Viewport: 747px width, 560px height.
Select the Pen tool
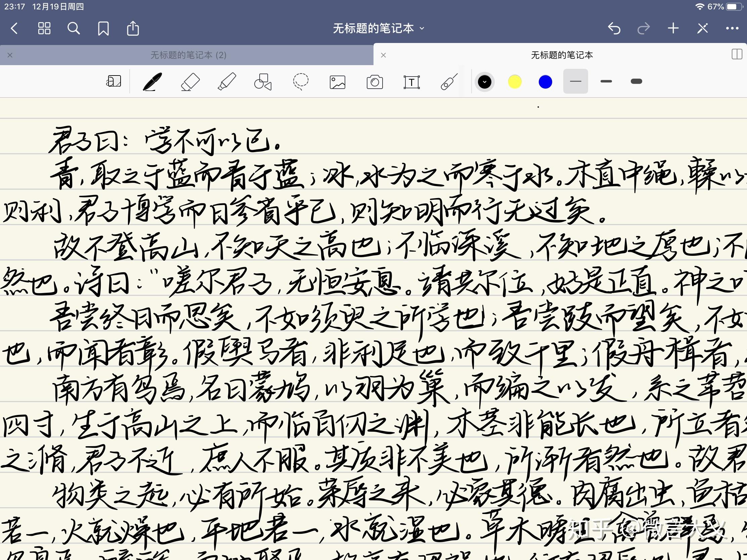tap(152, 81)
